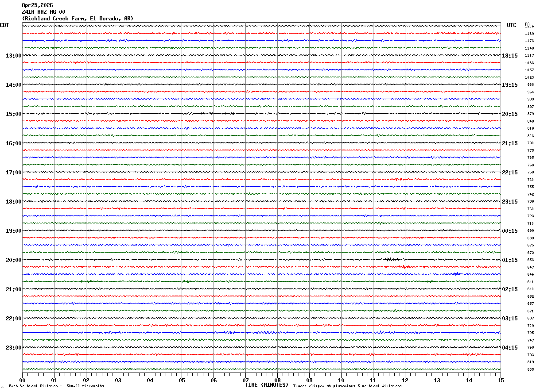The height and width of the screenshot is (392, 536).
Task: Click the red burst on the 17:15 trace
Action: click(x=399, y=179)
